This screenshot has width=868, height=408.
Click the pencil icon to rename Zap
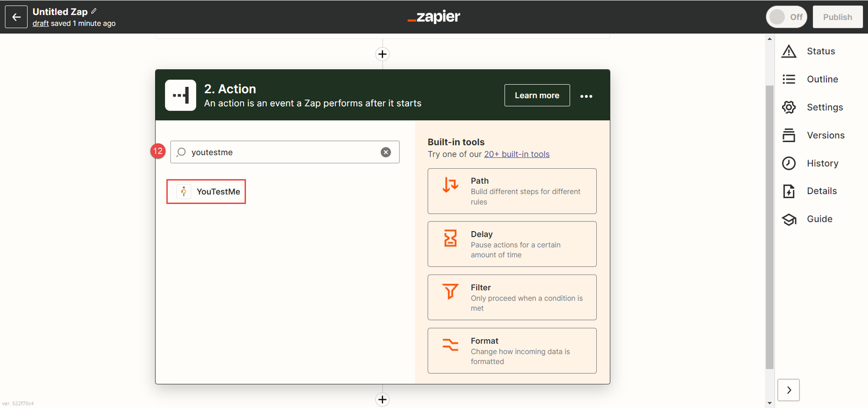click(94, 11)
